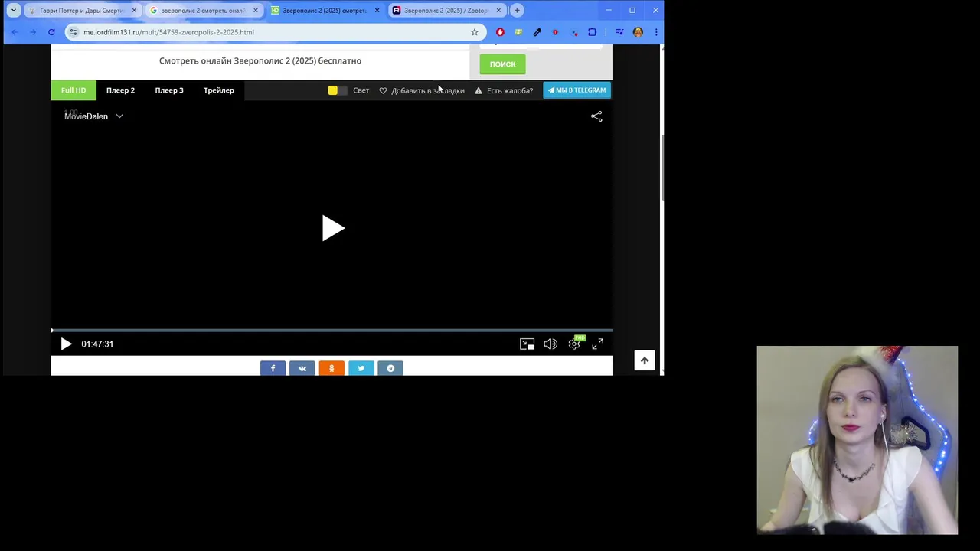Share the page on Twitter
Image resolution: width=980 pixels, height=551 pixels.
tap(361, 368)
